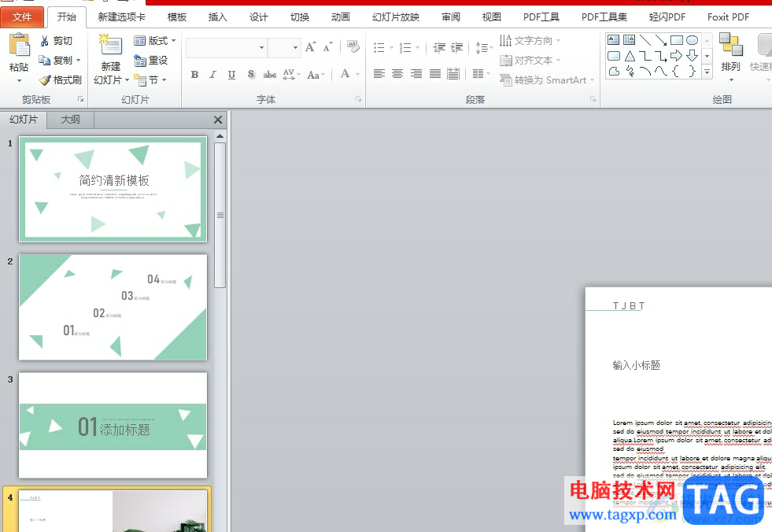Screen dimensions: 772x532
Task: Expand the shapes gallery More arrow
Action: point(707,72)
